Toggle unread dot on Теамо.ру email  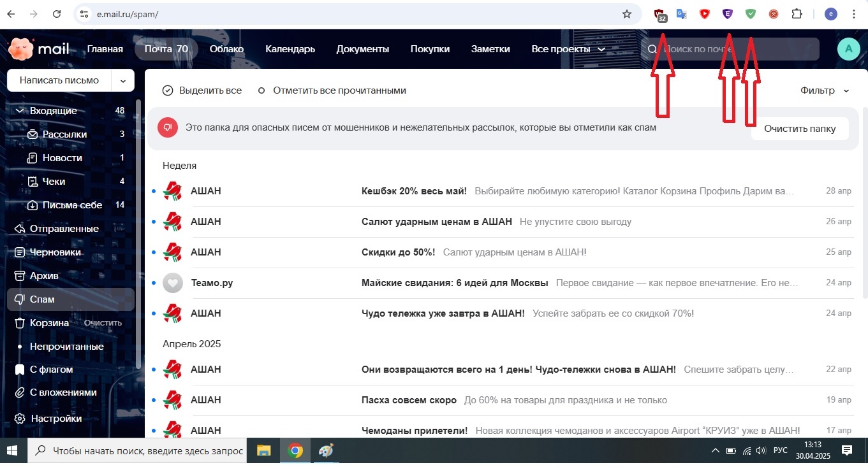point(154,283)
